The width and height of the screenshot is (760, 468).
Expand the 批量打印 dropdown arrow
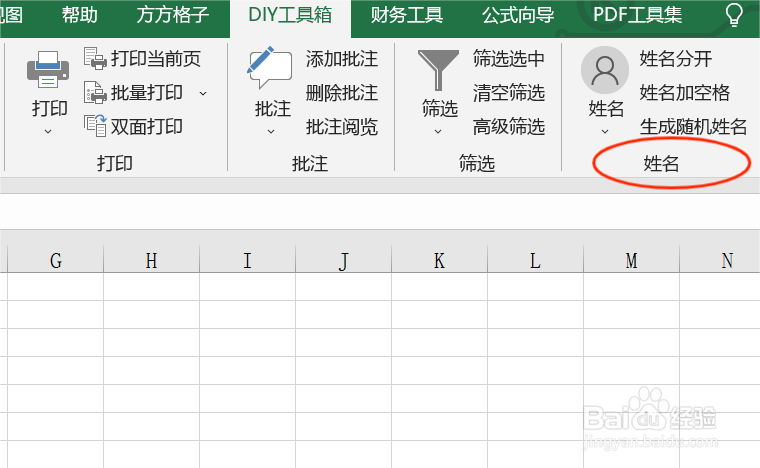click(x=203, y=93)
